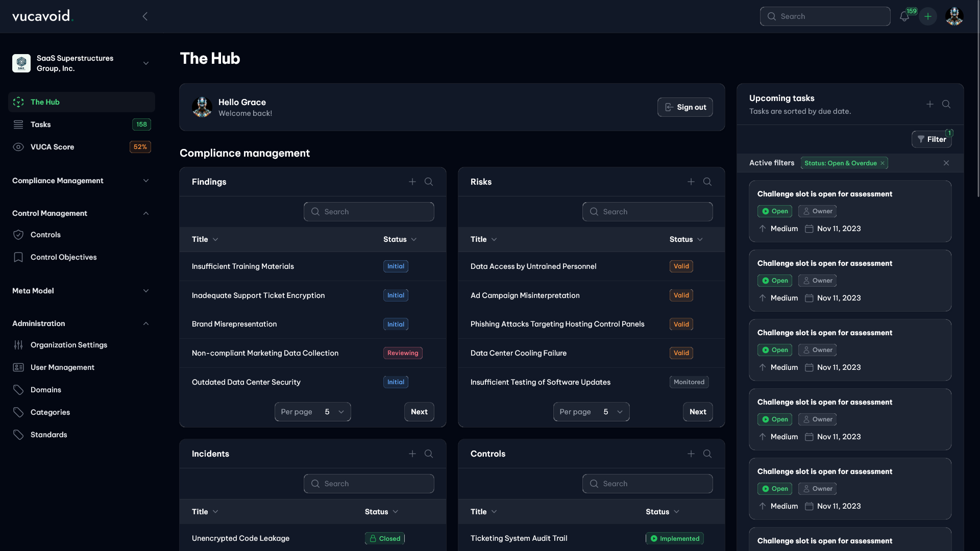Image resolution: width=980 pixels, height=551 pixels.
Task: Click Next on the Risks table
Action: 697,412
